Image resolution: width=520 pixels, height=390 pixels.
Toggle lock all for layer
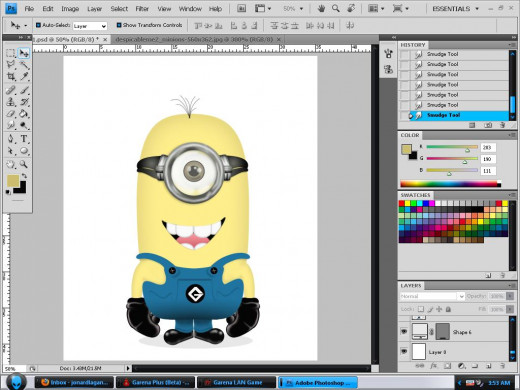pos(448,309)
